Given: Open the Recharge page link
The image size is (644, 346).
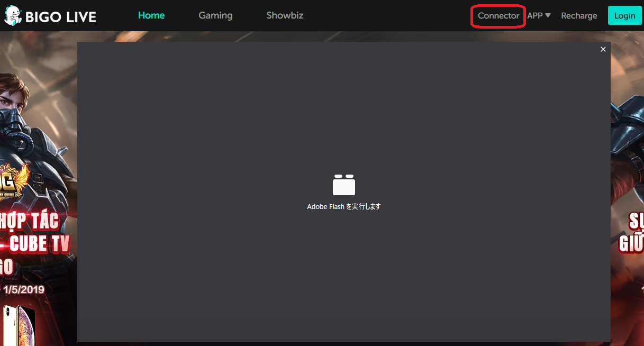Looking at the screenshot, I should [x=579, y=16].
